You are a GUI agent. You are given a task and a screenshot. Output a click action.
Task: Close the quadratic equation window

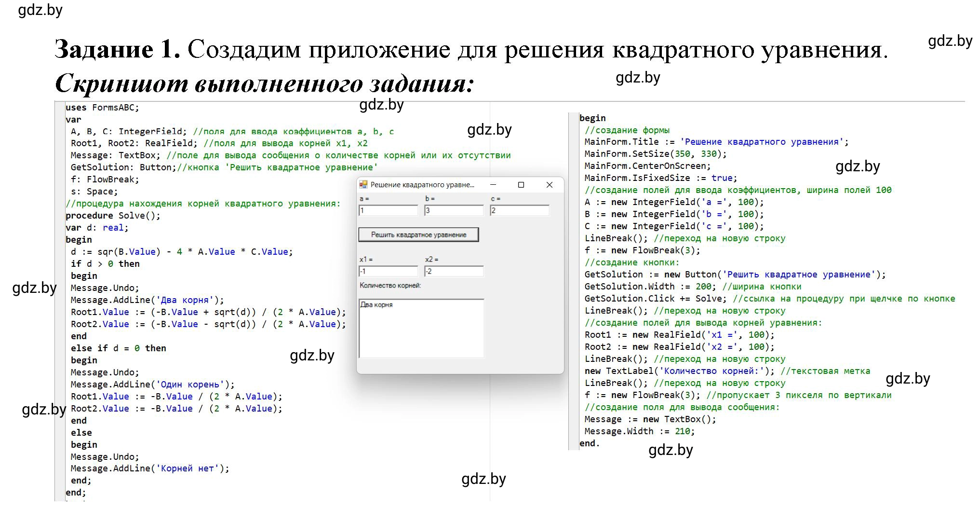(x=549, y=185)
